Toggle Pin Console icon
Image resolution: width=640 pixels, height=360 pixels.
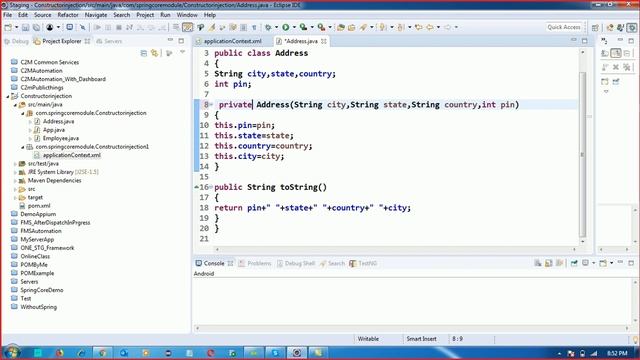pyautogui.click(x=574, y=263)
